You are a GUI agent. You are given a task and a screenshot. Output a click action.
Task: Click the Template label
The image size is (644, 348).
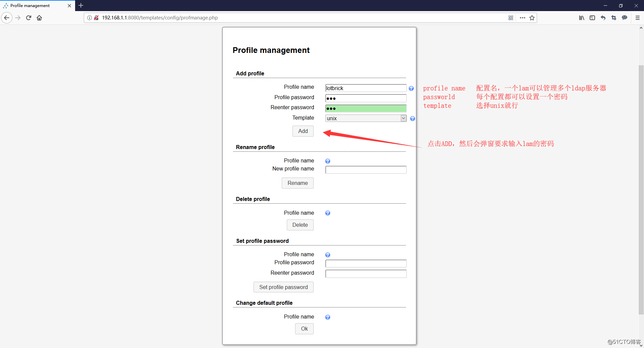tap(303, 118)
